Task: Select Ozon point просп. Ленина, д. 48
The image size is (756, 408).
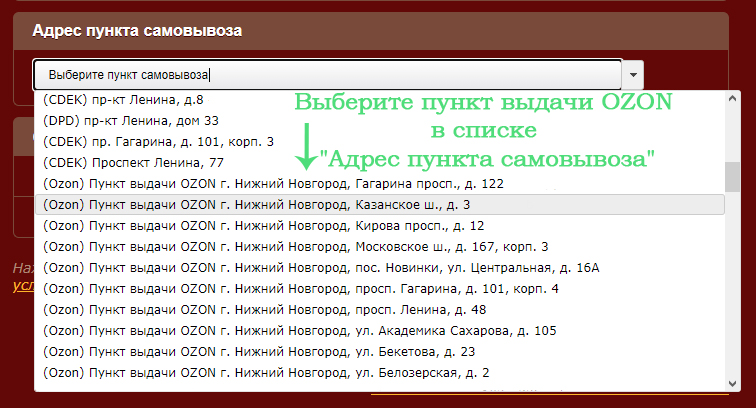Action: [380, 310]
